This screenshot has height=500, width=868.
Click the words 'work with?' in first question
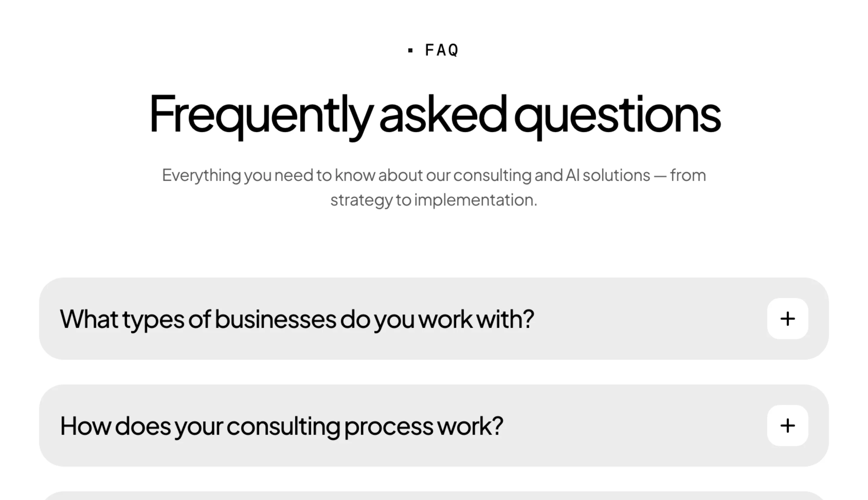coord(476,319)
